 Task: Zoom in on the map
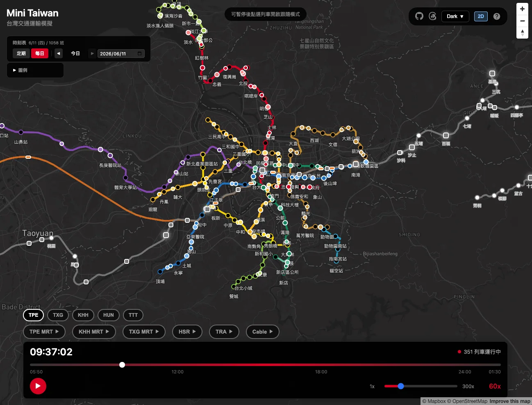click(x=522, y=9)
